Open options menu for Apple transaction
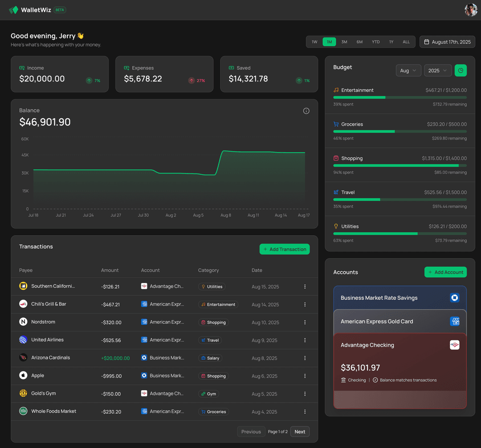481x448 pixels. (305, 376)
